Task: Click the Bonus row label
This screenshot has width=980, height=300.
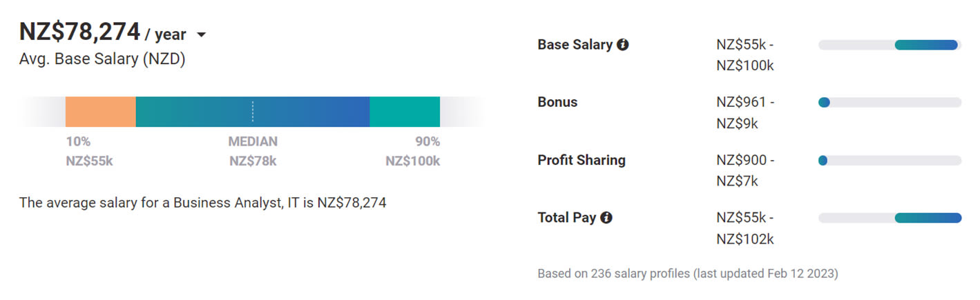Action: pos(557,102)
